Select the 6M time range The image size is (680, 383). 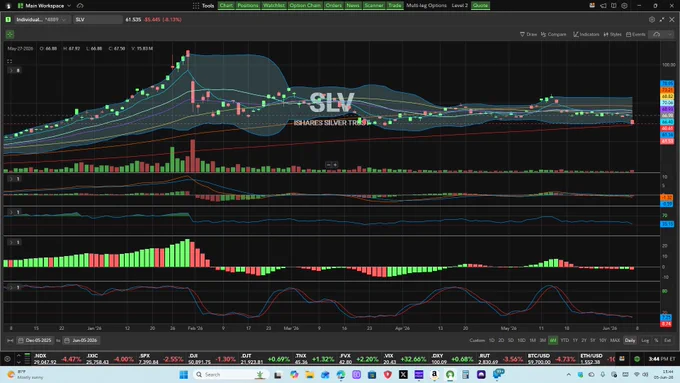pos(553,340)
